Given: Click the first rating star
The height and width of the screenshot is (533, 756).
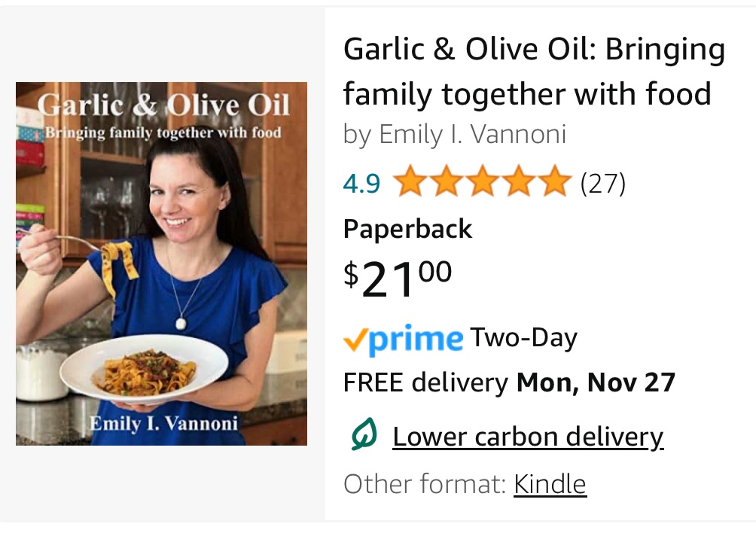Looking at the screenshot, I should [x=409, y=183].
